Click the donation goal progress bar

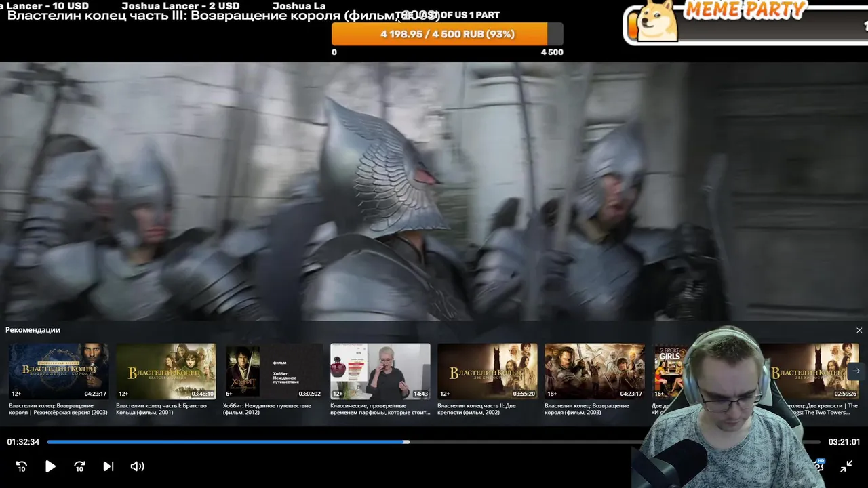[x=448, y=34]
